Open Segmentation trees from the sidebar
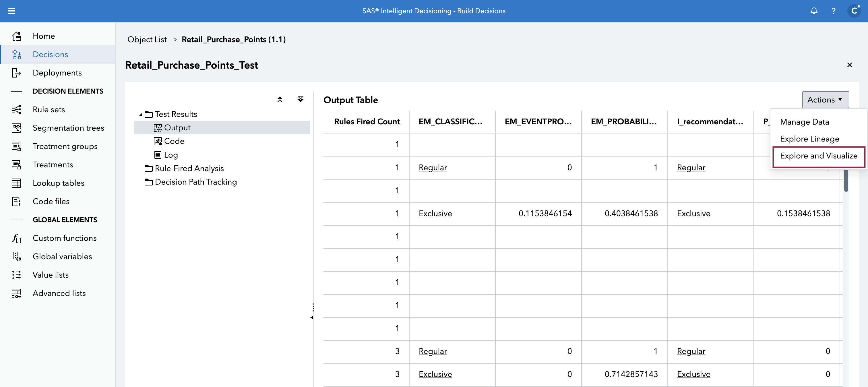Image resolution: width=868 pixels, height=387 pixels. pyautogui.click(x=68, y=128)
